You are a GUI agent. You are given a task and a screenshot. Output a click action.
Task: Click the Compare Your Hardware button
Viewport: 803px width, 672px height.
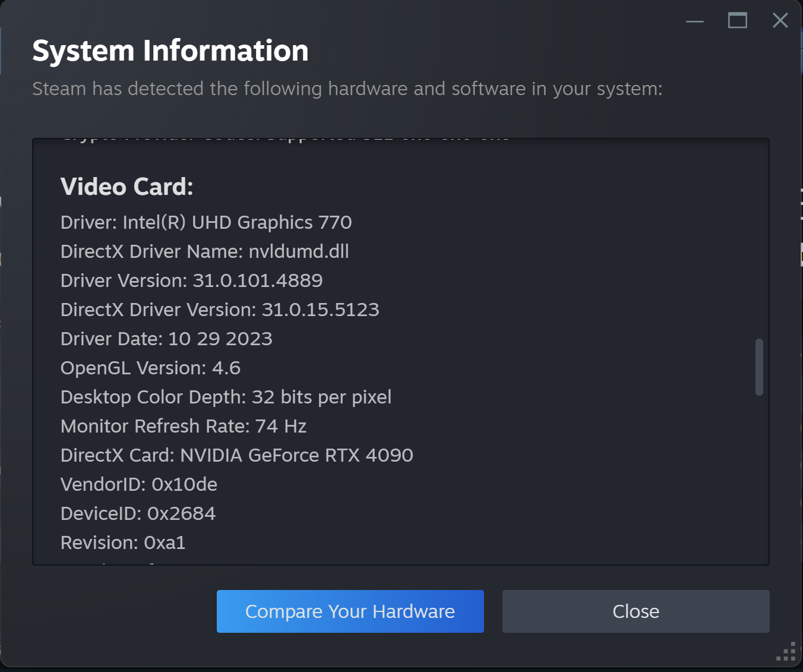pos(350,611)
